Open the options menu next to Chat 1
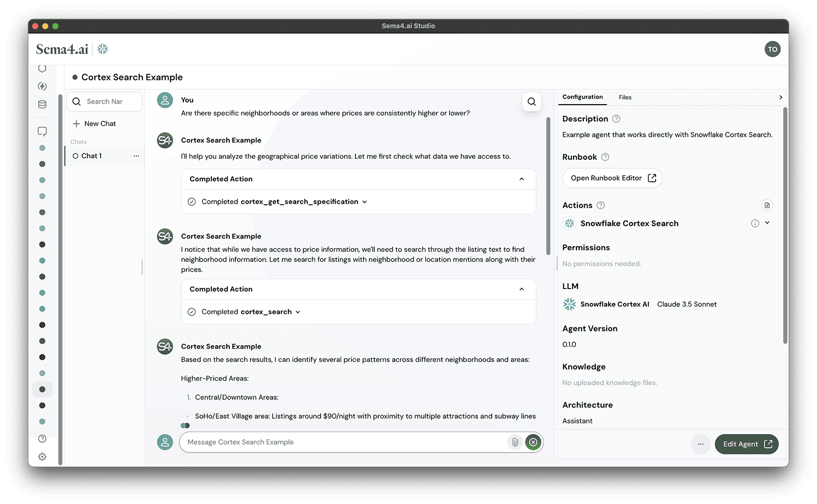Viewport: 817px width, 504px height. (x=135, y=156)
